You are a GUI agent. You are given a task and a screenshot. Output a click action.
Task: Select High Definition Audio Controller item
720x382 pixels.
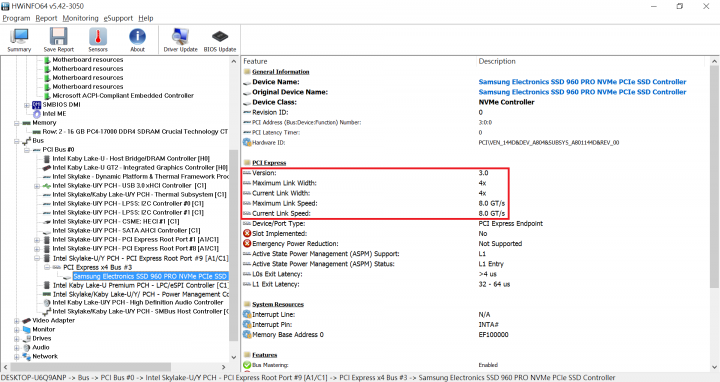pos(138,303)
